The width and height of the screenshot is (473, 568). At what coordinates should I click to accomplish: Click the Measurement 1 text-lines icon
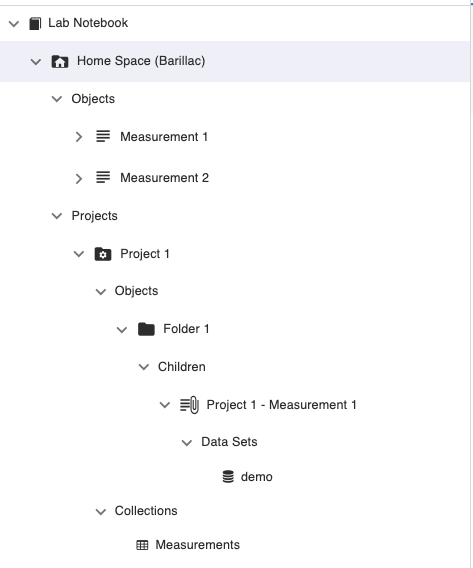(103, 137)
